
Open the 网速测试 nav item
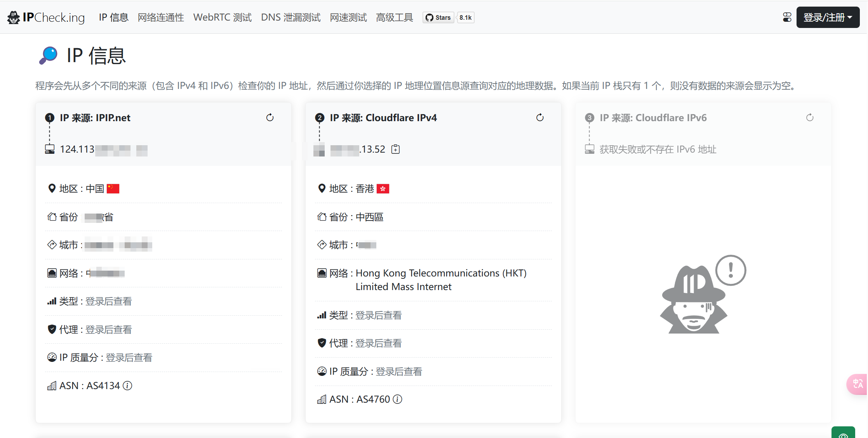pyautogui.click(x=348, y=17)
